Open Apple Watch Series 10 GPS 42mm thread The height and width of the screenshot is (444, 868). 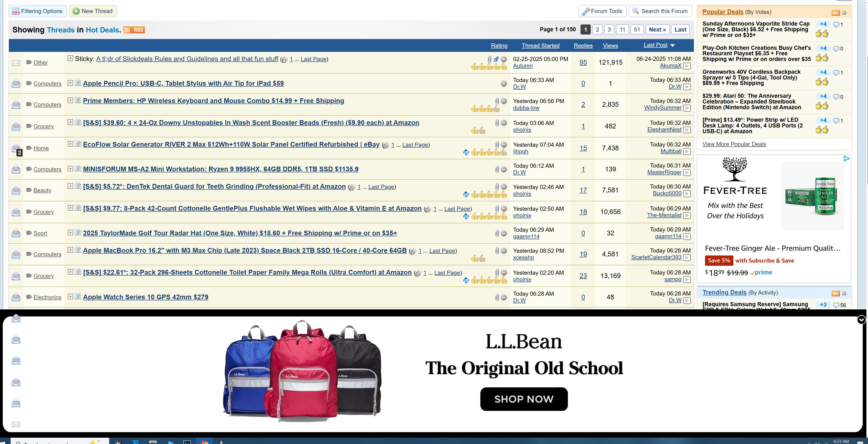[146, 297]
